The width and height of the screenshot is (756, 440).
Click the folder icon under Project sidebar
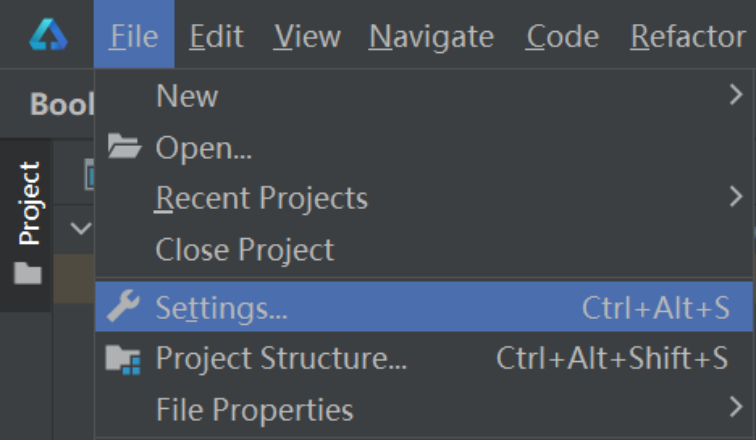[x=27, y=273]
